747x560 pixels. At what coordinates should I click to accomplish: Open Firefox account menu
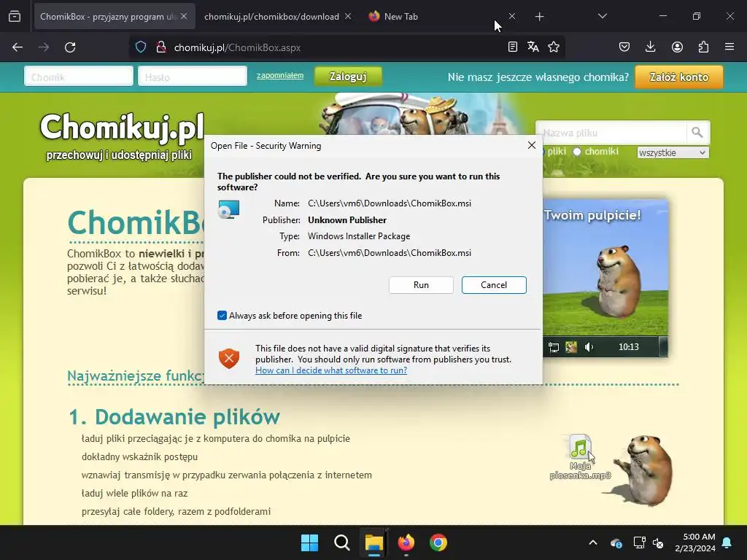click(x=677, y=47)
